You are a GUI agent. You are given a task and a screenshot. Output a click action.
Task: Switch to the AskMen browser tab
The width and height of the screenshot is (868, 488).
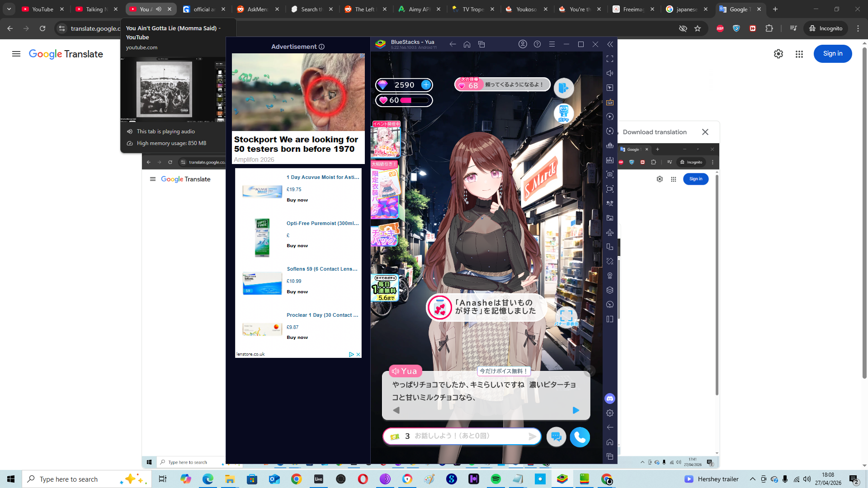[x=256, y=9]
